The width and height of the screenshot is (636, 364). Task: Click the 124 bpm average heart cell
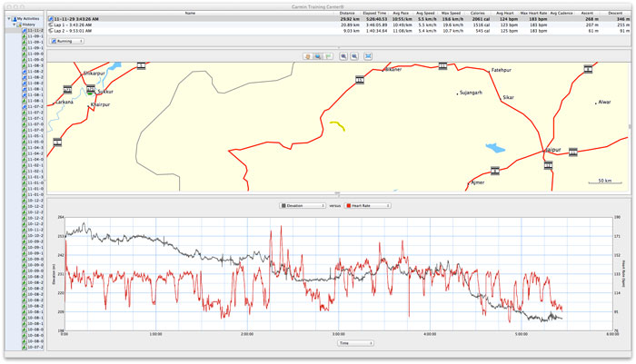509,19
